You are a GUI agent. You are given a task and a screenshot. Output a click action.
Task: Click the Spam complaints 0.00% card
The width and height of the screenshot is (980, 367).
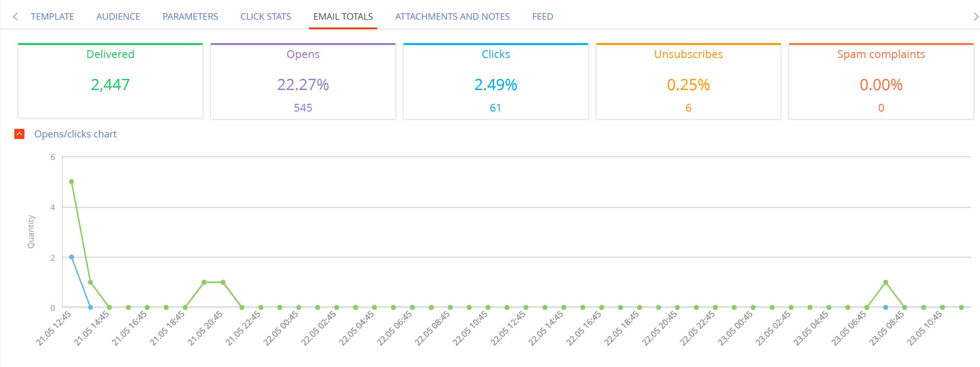pyautogui.click(x=881, y=81)
